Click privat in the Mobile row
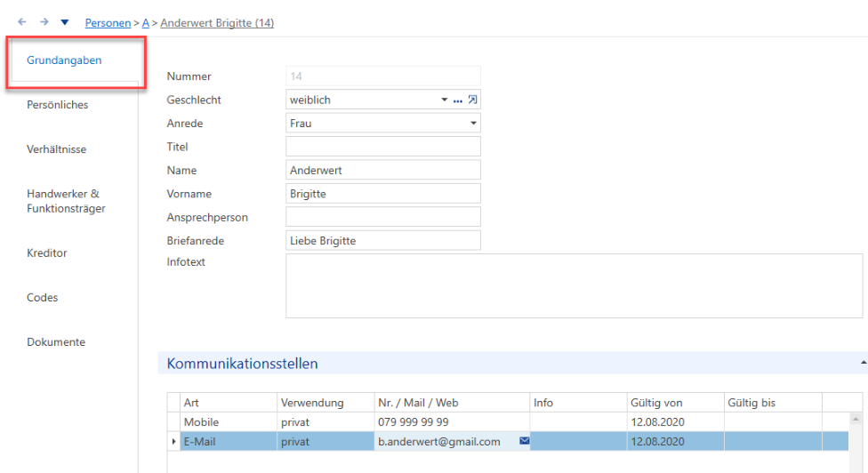Image resolution: width=868 pixels, height=473 pixels. 325,422
